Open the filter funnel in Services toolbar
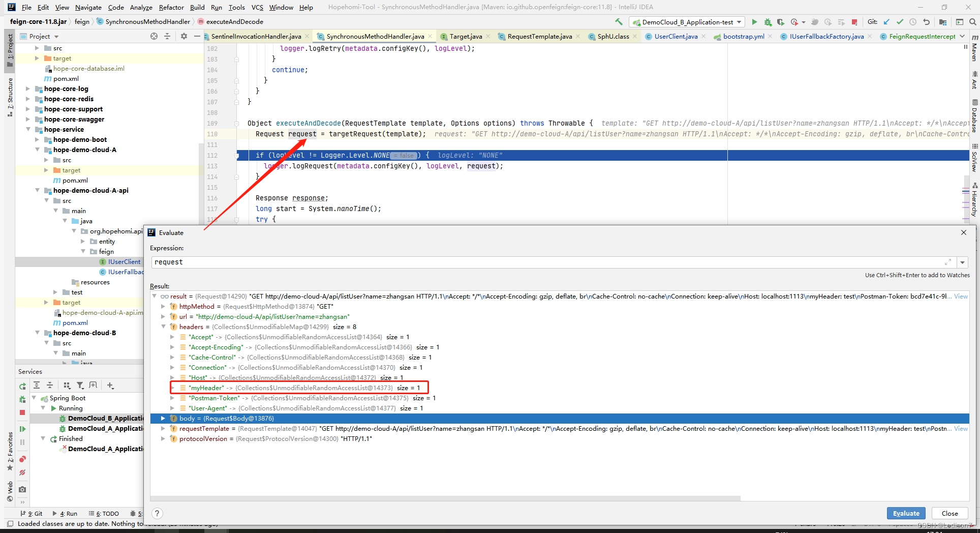The image size is (980, 533). pyautogui.click(x=80, y=386)
